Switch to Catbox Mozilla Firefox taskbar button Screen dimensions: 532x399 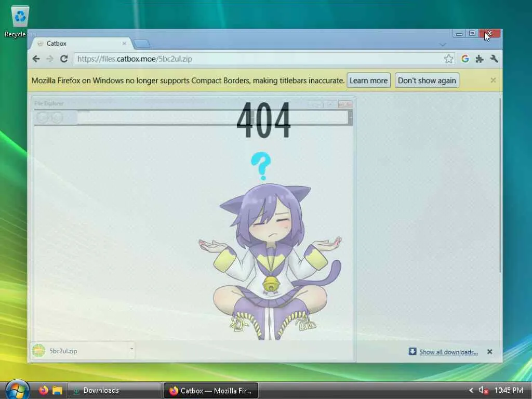(x=211, y=391)
